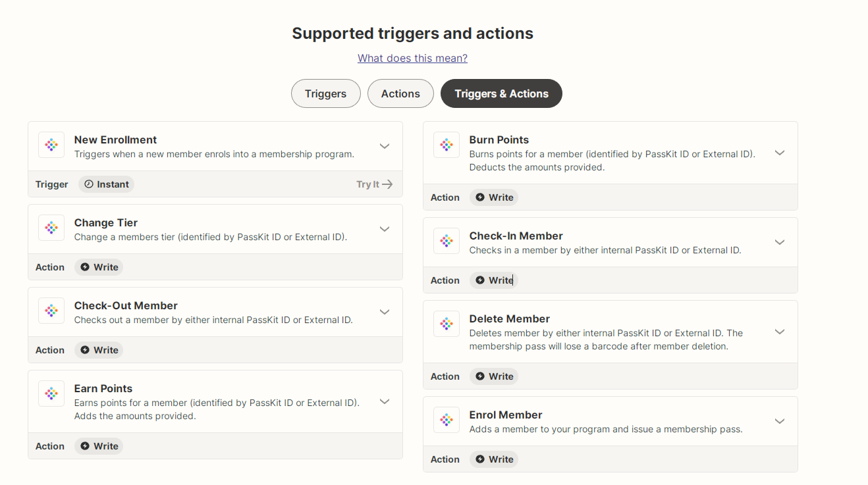Click Try It for New Enrollment
This screenshot has width=868, height=485.
(x=374, y=184)
